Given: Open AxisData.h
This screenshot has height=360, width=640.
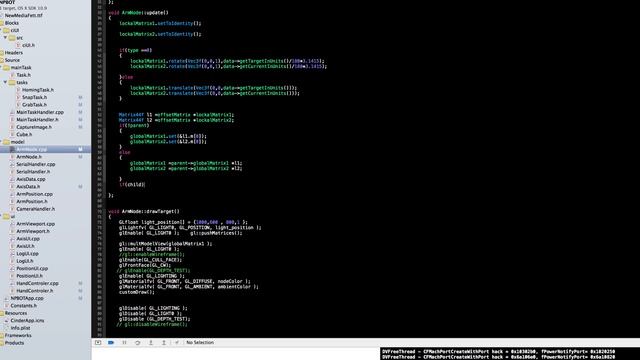Looking at the screenshot, I should [x=28, y=187].
